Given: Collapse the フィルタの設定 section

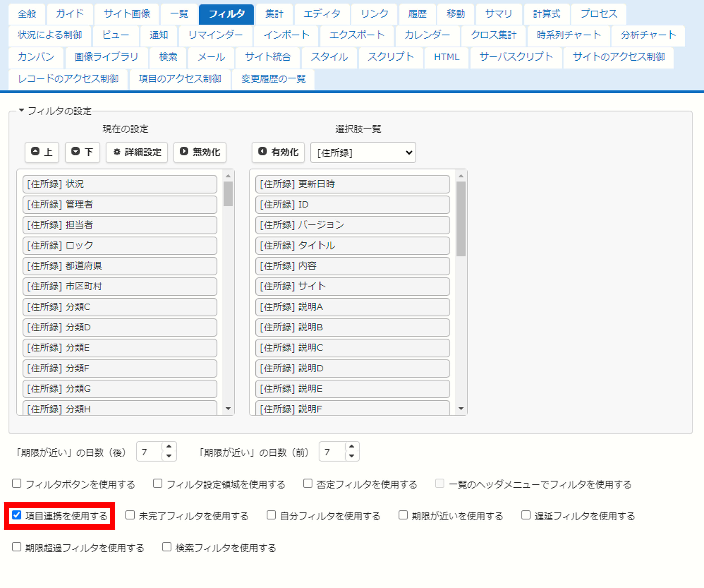Looking at the screenshot, I should tap(21, 110).
